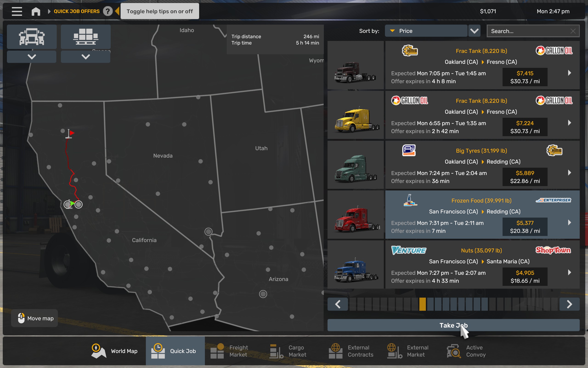Select the Big Tyres job offer
Screen dimensions: 588x368
click(x=482, y=165)
